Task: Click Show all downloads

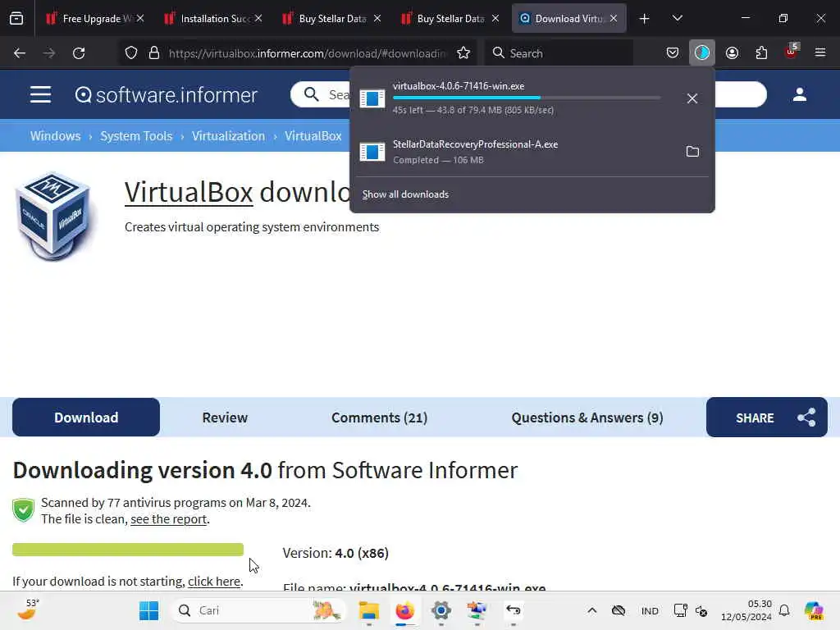Action: [x=405, y=194]
